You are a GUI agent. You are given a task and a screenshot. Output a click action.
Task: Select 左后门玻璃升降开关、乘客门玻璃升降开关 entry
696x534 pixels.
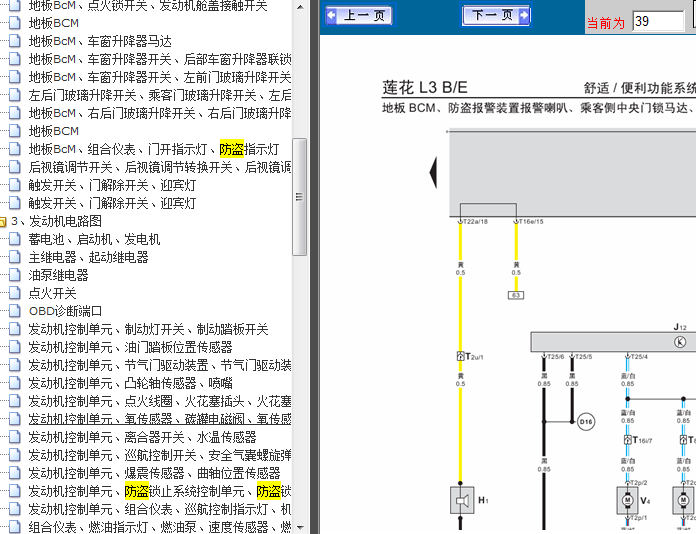click(x=160, y=95)
